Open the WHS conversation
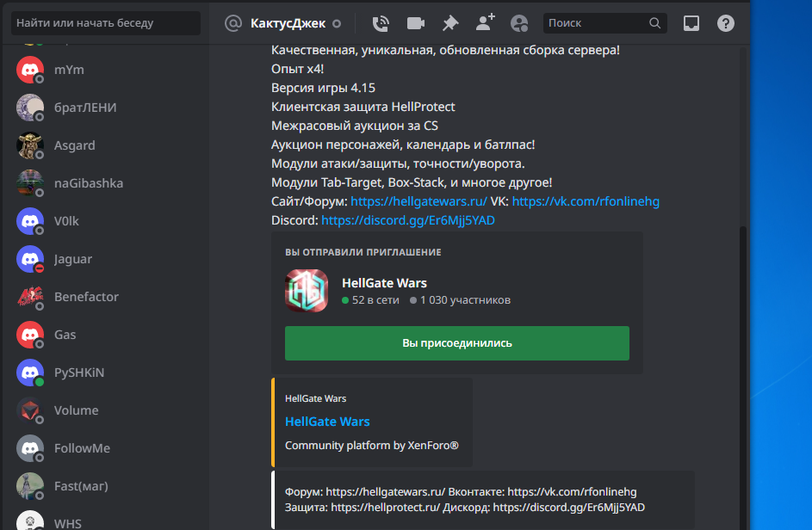The image size is (812, 530). click(106, 519)
